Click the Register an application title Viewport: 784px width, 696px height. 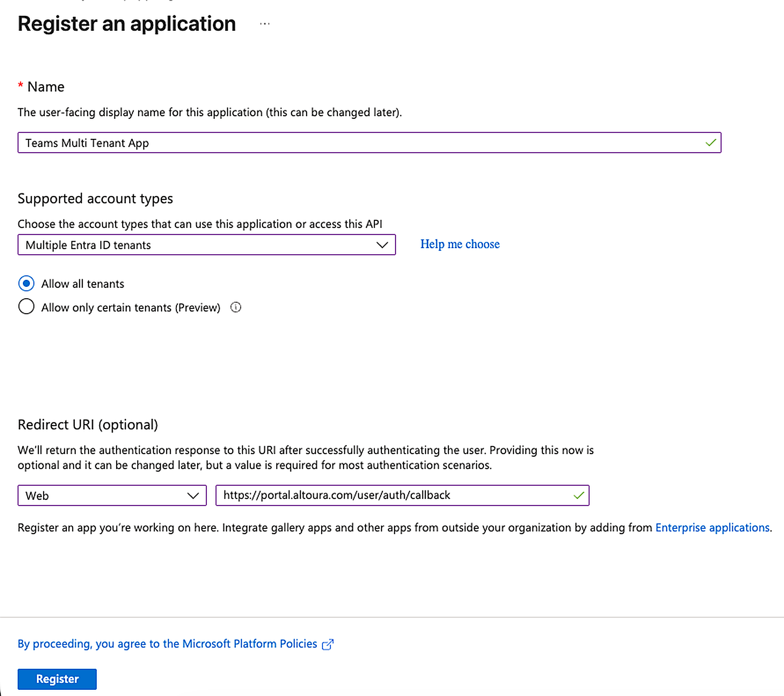tap(127, 24)
